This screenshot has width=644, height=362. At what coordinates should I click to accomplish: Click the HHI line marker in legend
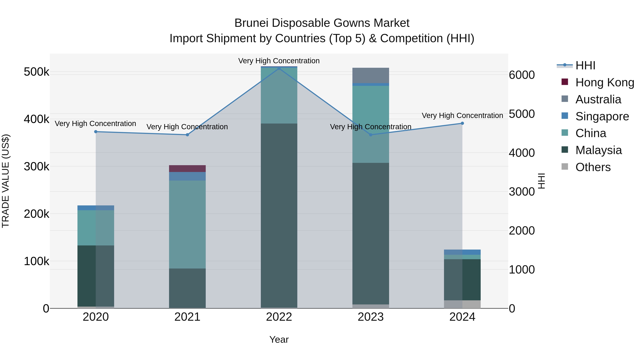(565, 65)
